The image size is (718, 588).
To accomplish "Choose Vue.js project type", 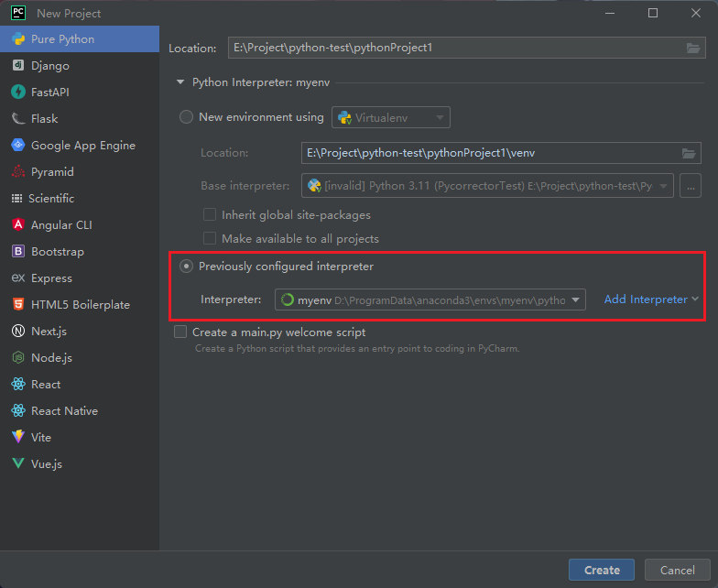I will point(80,463).
